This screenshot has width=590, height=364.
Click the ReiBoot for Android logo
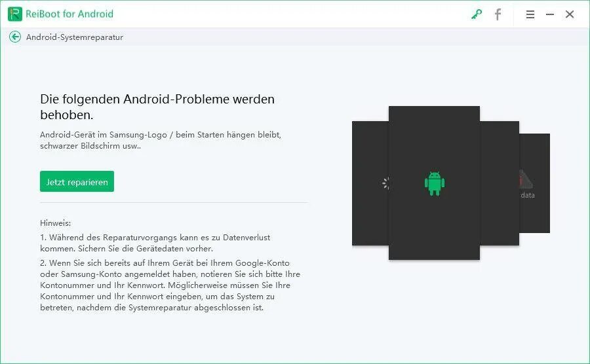point(15,14)
